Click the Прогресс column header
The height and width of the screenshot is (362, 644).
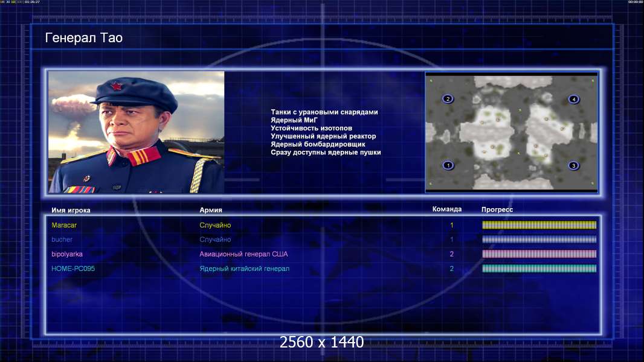click(497, 209)
